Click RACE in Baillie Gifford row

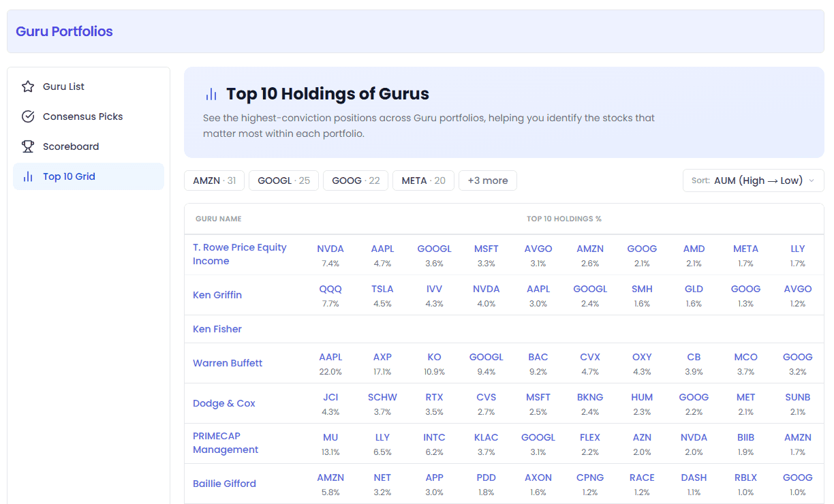click(x=642, y=477)
